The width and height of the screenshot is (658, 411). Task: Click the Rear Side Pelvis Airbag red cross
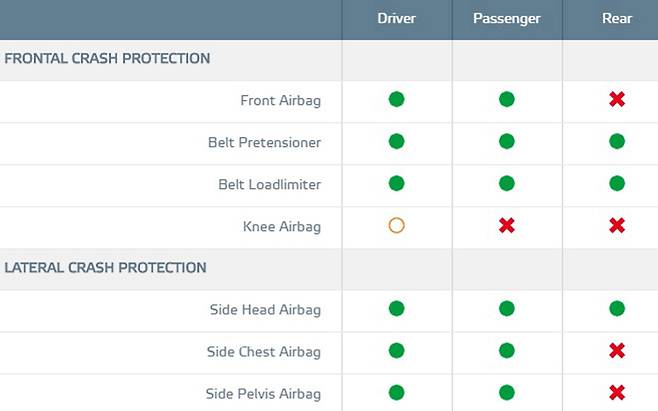pyautogui.click(x=617, y=393)
